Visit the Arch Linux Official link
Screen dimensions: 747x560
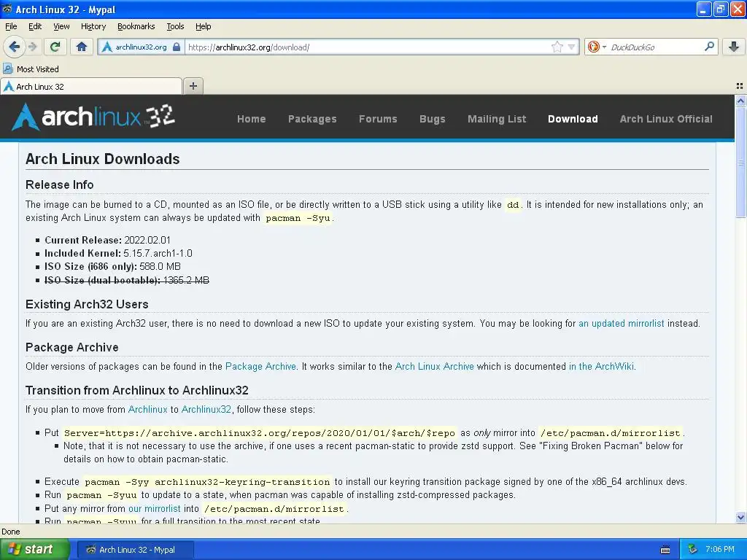click(666, 119)
